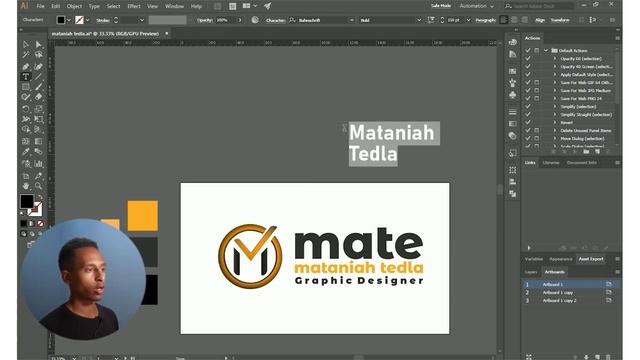Viewport: 640px width, 360px height.
Task: Switch to the Asset Export tab
Action: coord(591,259)
